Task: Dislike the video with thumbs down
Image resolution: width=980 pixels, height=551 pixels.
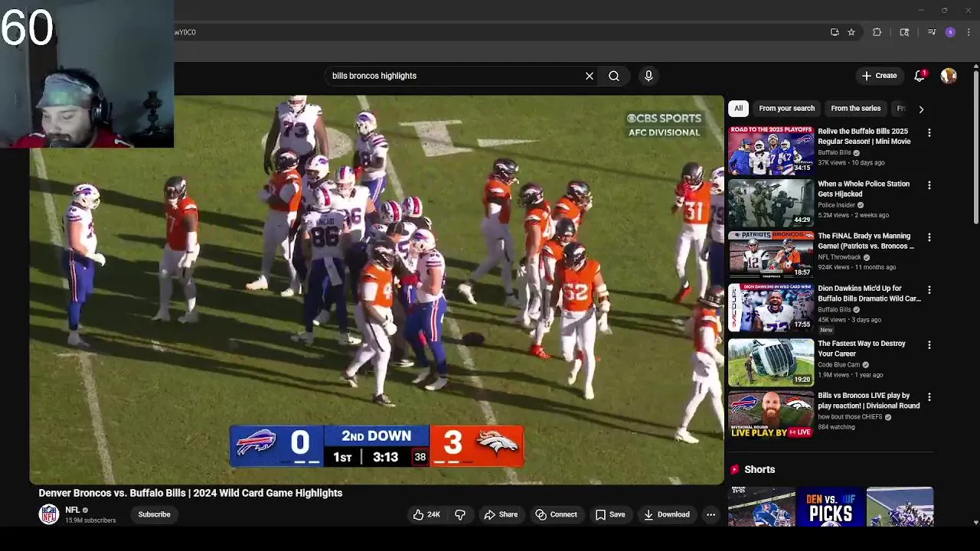Action: [460, 514]
